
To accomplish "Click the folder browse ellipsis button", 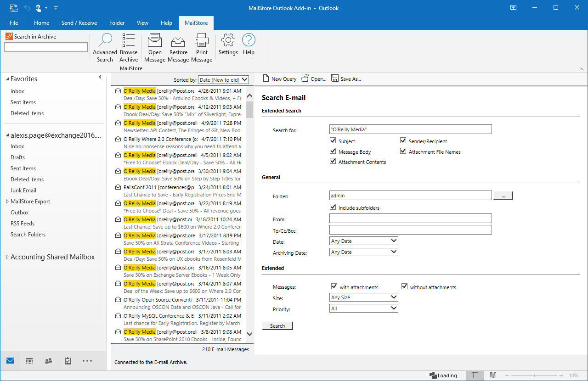I will pyautogui.click(x=503, y=196).
